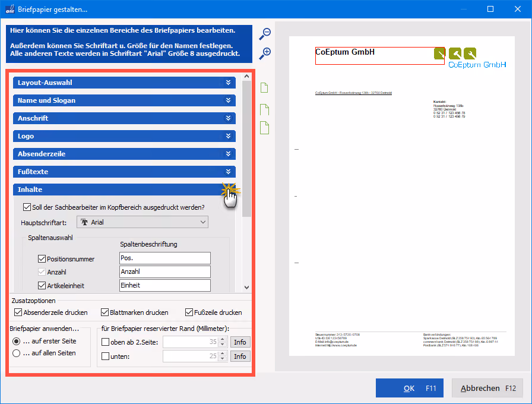The height and width of the screenshot is (404, 532).
Task: Select the lowest green page icon
Action: point(264,128)
